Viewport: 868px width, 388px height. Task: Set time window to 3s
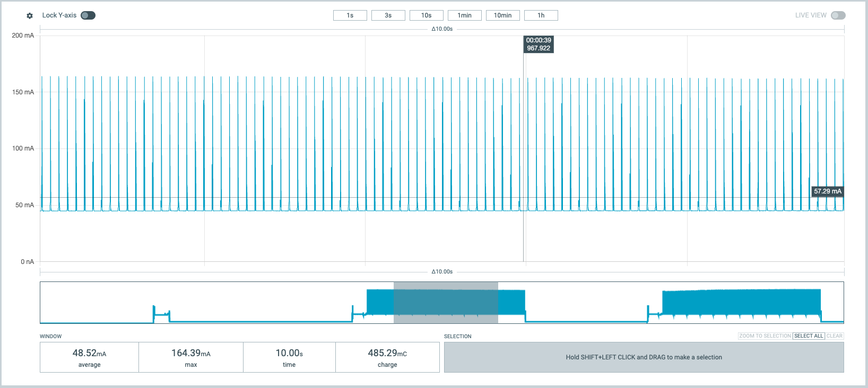pyautogui.click(x=388, y=15)
